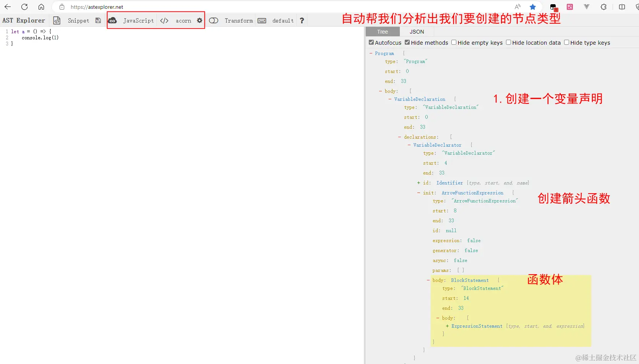The image size is (639, 364).
Task: Open the default keymap dropdown
Action: point(283,21)
